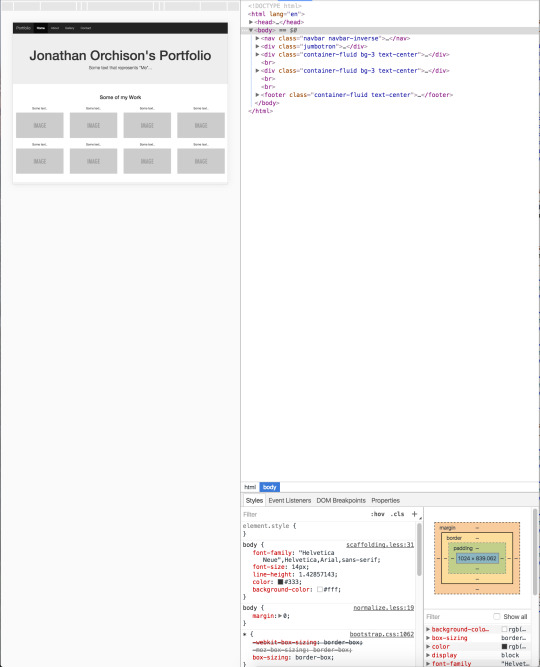Click the Portfolio brand in page navbar
Screen dimensions: 540x667
point(23,28)
